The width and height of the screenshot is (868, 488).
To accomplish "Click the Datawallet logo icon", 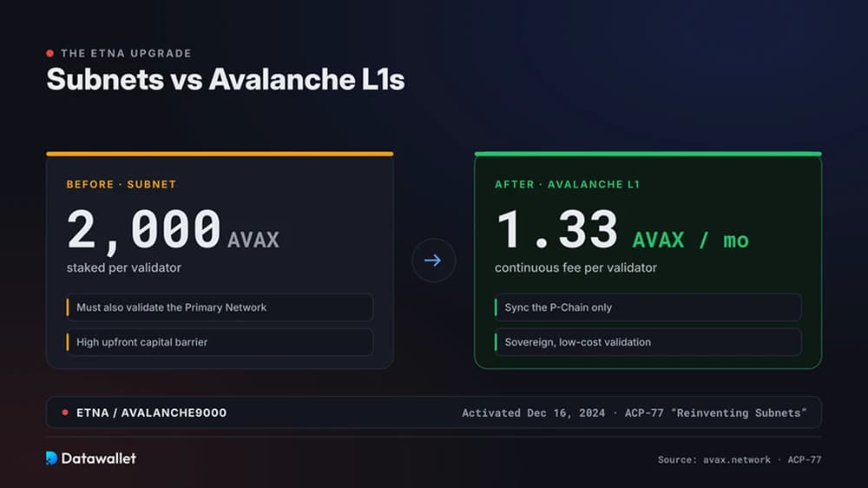I will 51,458.
